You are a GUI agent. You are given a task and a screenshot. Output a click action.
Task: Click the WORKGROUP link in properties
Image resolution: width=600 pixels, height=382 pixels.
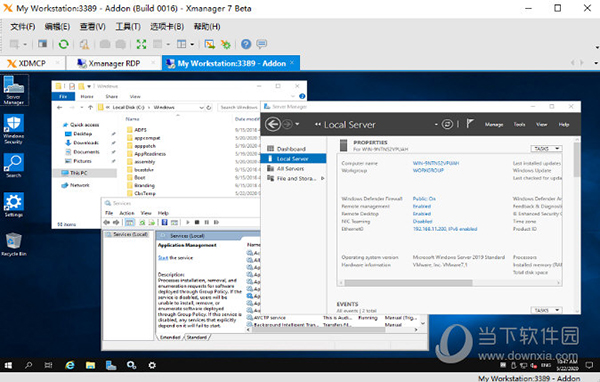pyautogui.click(x=428, y=170)
